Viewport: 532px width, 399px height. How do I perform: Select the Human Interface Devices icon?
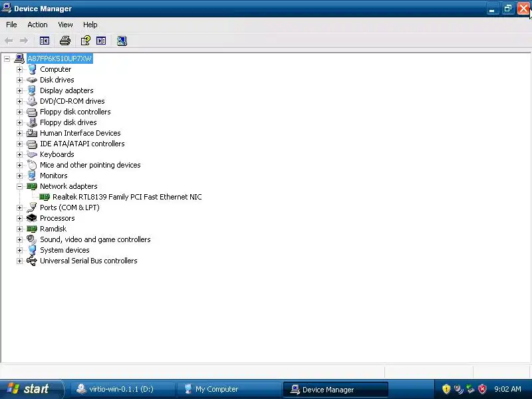(32, 133)
